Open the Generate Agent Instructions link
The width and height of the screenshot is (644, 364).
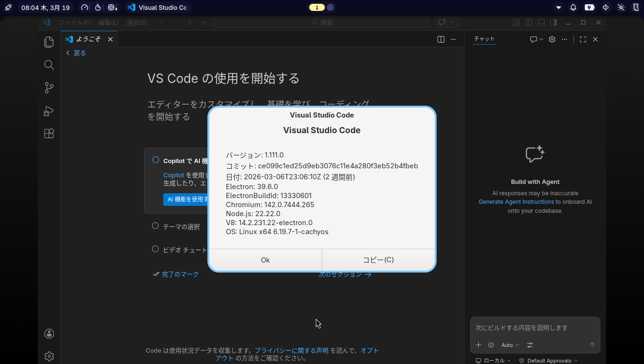516,202
